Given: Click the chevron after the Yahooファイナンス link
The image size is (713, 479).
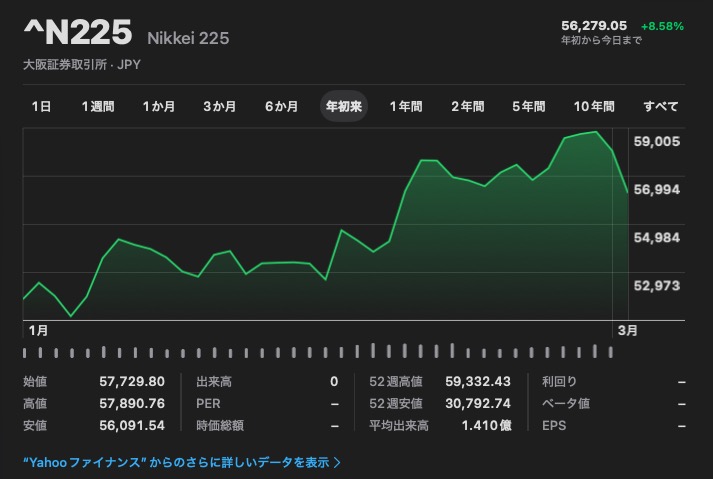Looking at the screenshot, I should (x=338, y=462).
